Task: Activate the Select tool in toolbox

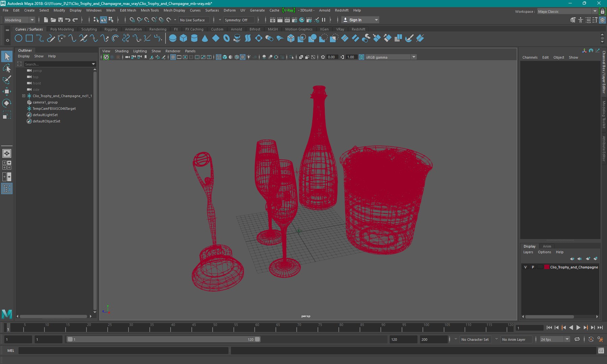Action: (7, 57)
